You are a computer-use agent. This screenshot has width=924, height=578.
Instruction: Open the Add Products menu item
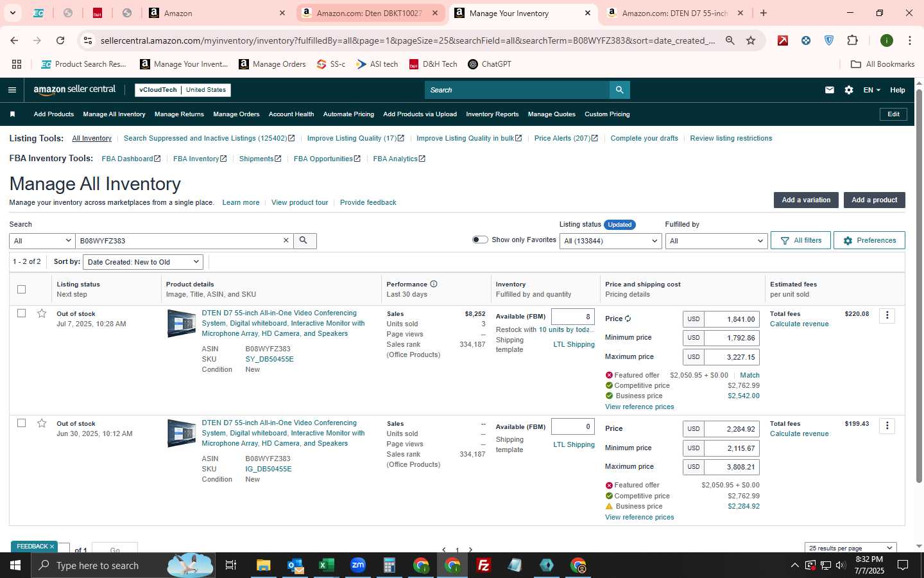(x=54, y=114)
